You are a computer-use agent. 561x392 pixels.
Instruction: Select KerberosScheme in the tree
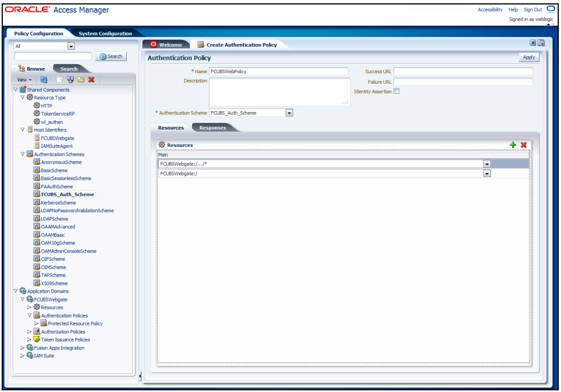click(x=58, y=203)
